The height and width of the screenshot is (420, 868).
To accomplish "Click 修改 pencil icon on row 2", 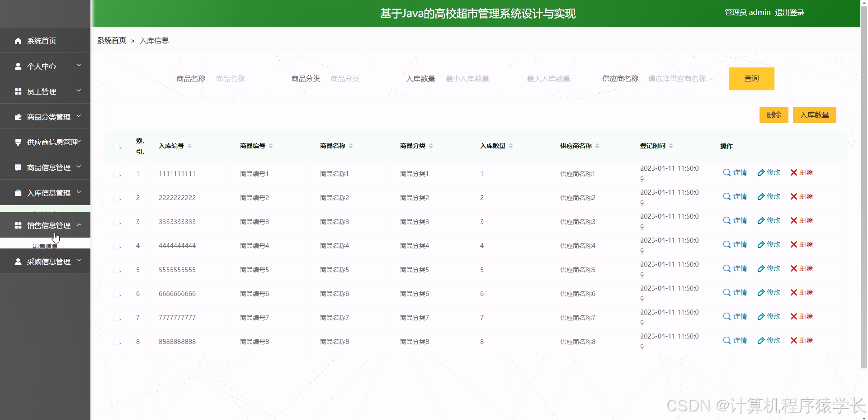I will 761,196.
